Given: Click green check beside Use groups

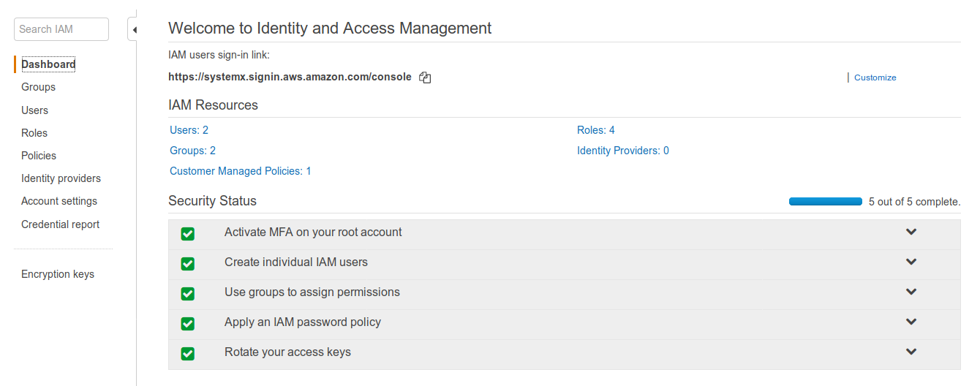Looking at the screenshot, I should 187,294.
